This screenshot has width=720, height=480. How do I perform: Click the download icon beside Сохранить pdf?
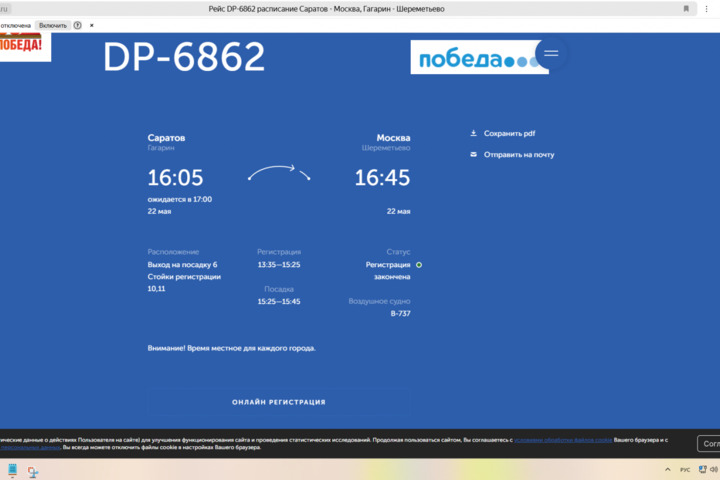click(x=473, y=133)
